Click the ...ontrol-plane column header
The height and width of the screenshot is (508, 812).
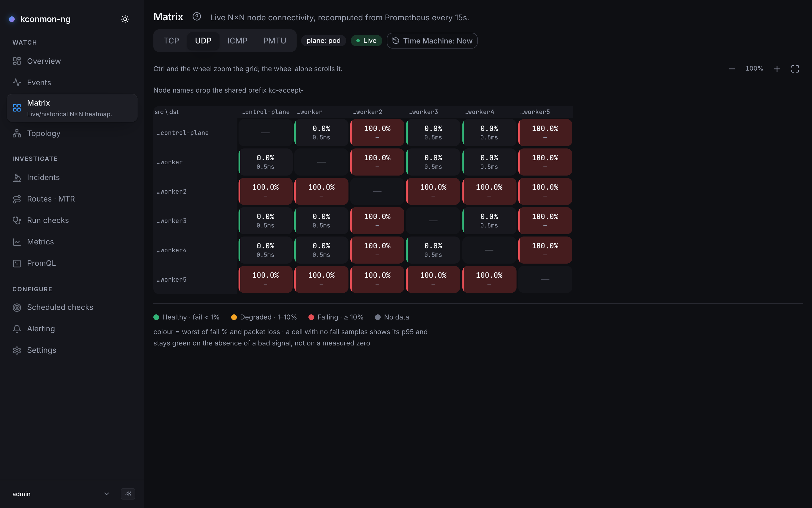coord(265,112)
